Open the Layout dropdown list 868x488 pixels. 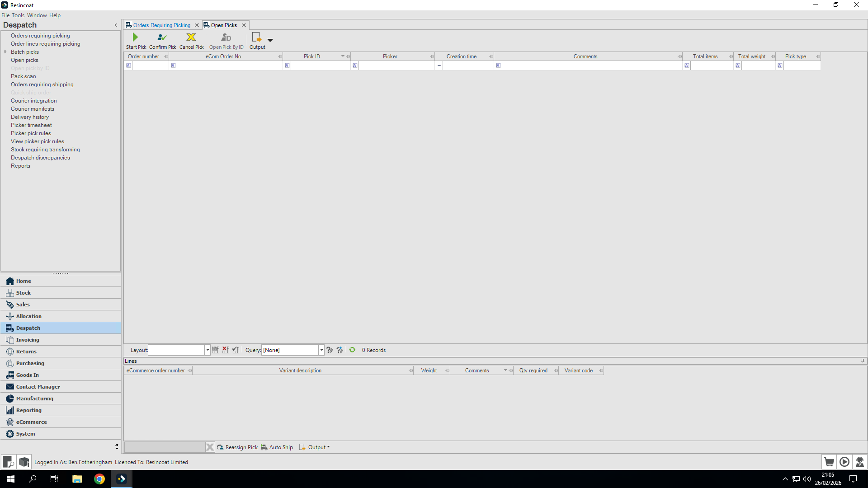pyautogui.click(x=208, y=350)
